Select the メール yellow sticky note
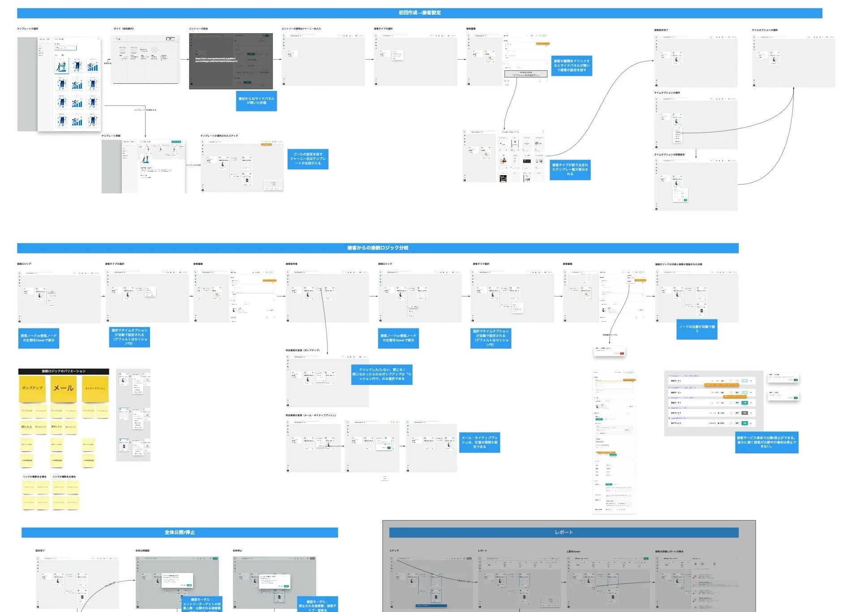 pyautogui.click(x=64, y=388)
